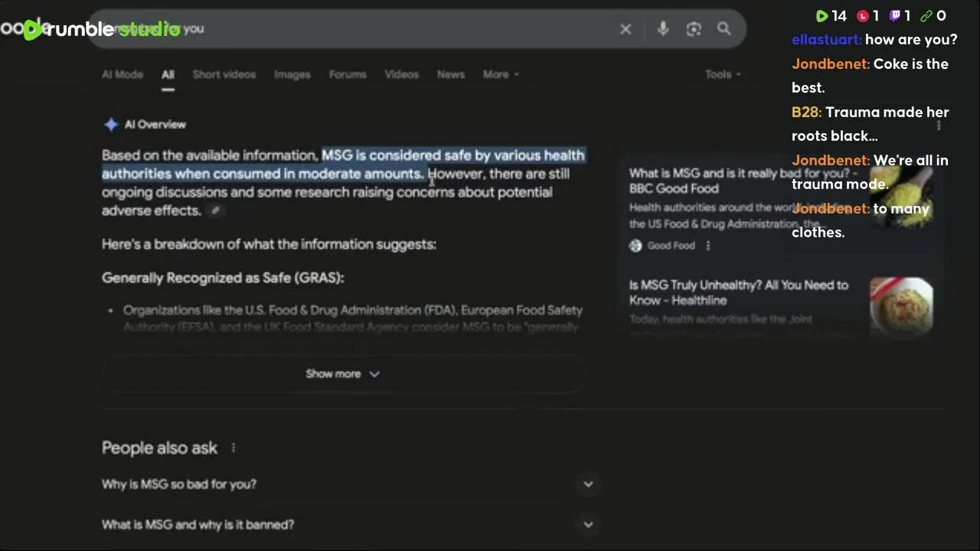Screen dimensions: 980x551
Task: Start voice search with microphone icon
Action: tap(663, 29)
